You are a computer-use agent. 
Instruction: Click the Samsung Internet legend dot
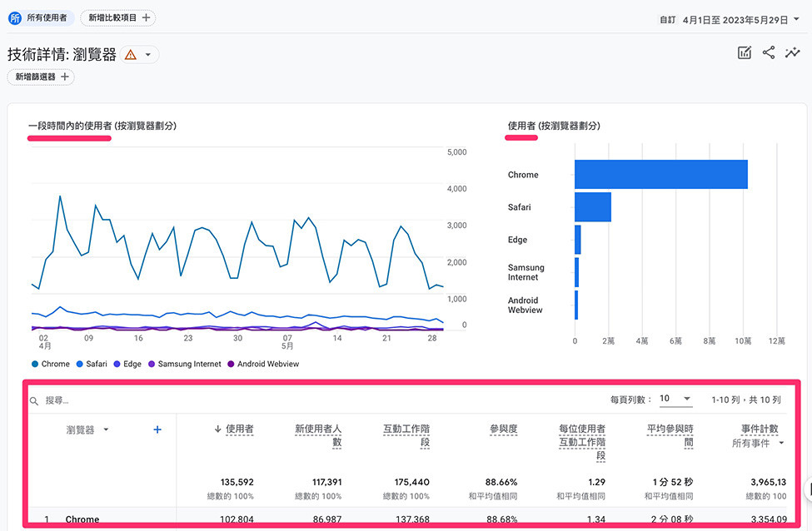tap(152, 364)
